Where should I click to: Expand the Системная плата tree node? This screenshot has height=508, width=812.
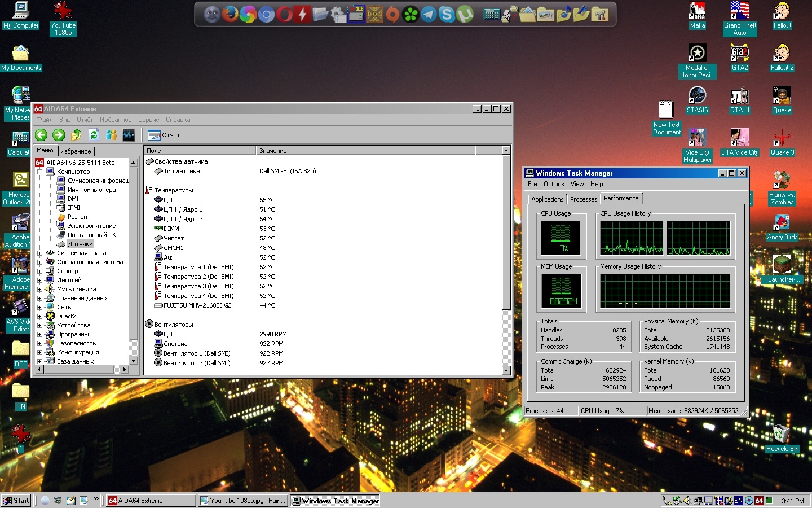click(x=40, y=253)
